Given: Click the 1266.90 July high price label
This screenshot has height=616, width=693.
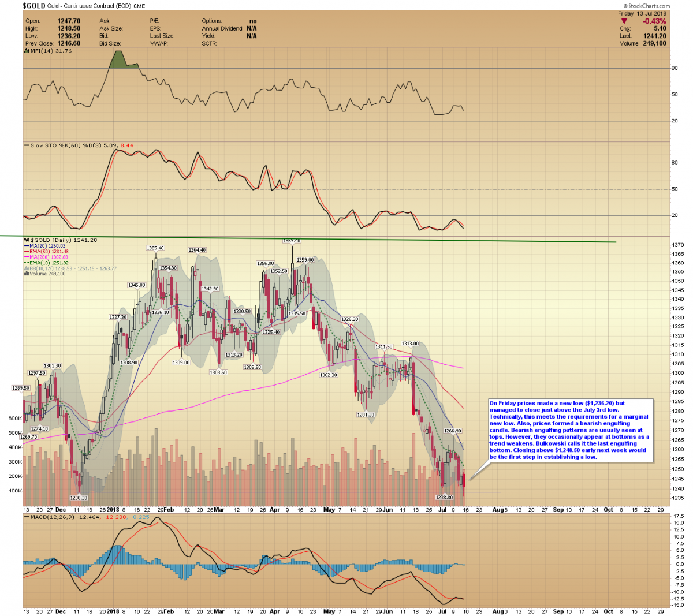Looking at the screenshot, I should coord(452,431).
